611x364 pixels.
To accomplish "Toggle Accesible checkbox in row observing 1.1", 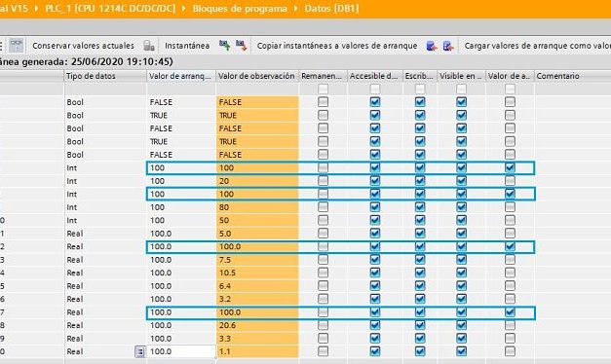I will 375,351.
